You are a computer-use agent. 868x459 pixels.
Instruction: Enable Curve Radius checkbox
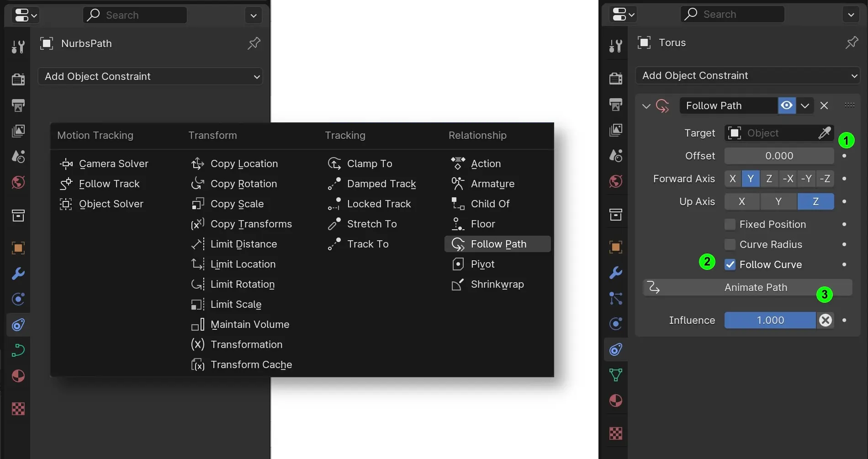pos(730,244)
